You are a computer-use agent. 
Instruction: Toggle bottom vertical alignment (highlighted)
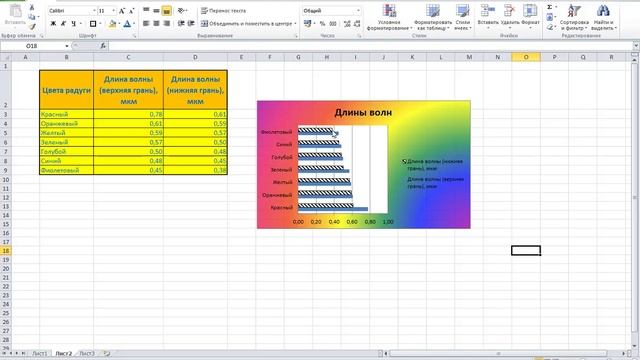click(167, 11)
